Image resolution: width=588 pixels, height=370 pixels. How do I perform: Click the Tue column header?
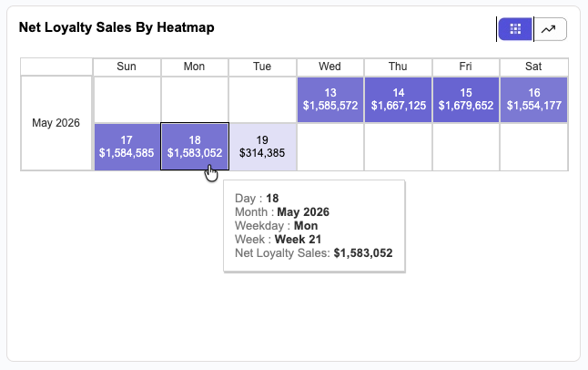(x=262, y=67)
